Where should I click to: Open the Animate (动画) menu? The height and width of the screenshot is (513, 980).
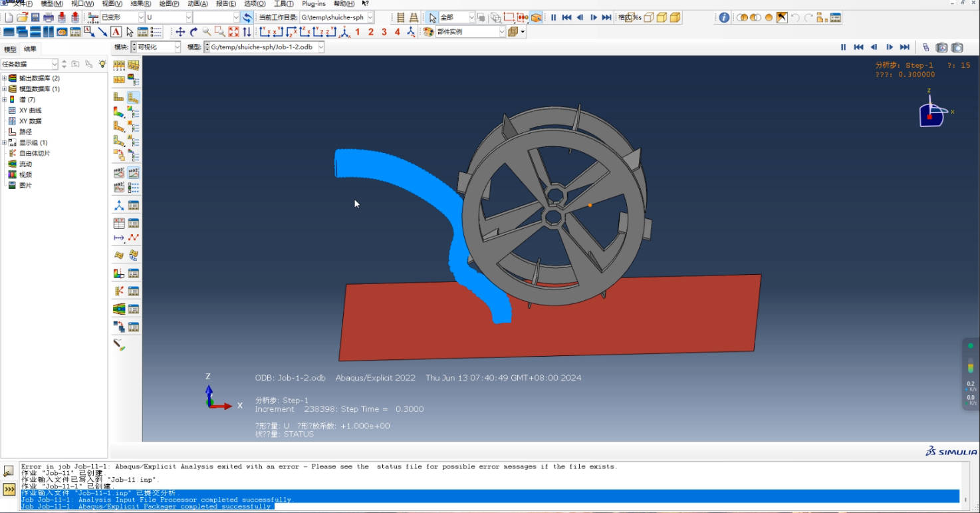pyautogui.click(x=197, y=3)
